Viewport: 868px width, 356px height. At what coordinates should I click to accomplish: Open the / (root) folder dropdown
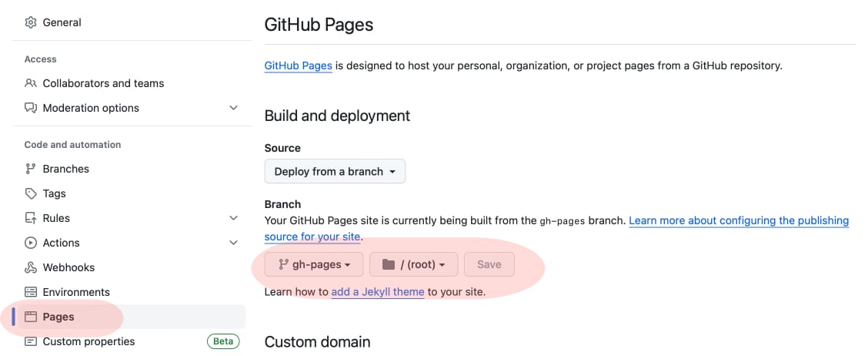[413, 264]
